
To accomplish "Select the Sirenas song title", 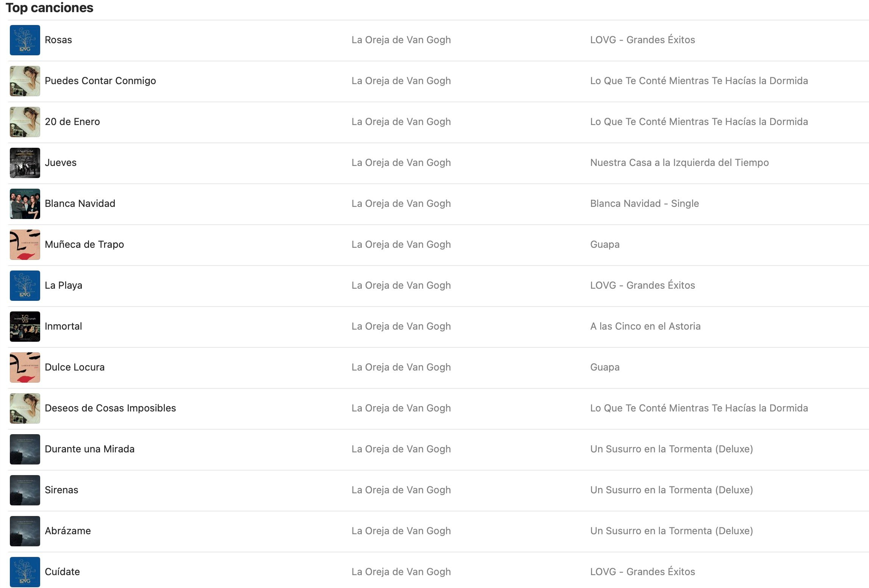I will point(61,490).
